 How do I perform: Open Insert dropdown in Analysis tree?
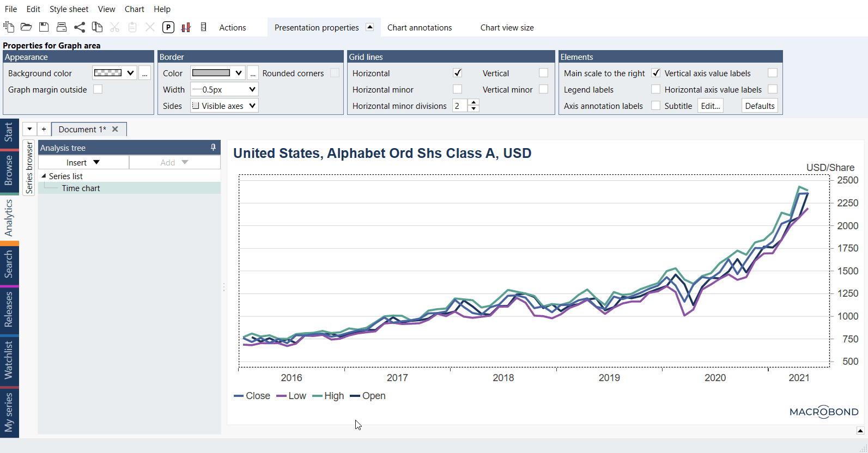pos(83,162)
